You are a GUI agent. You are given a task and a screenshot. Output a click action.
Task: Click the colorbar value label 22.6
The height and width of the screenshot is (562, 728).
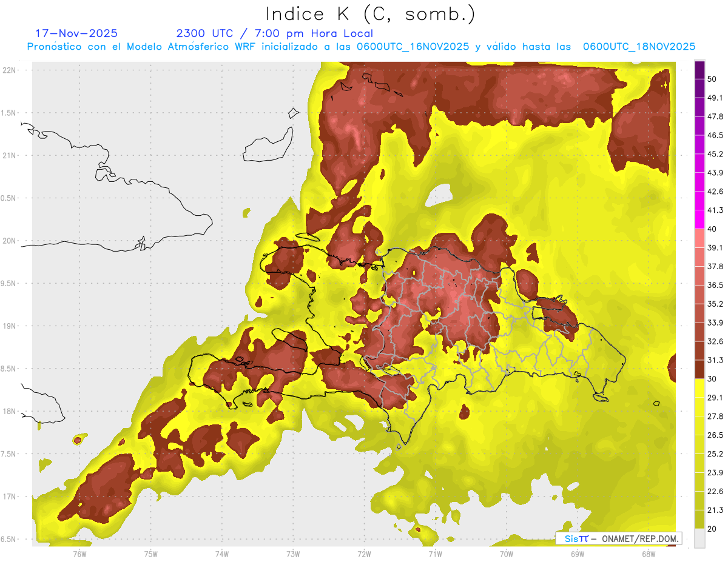(x=715, y=491)
